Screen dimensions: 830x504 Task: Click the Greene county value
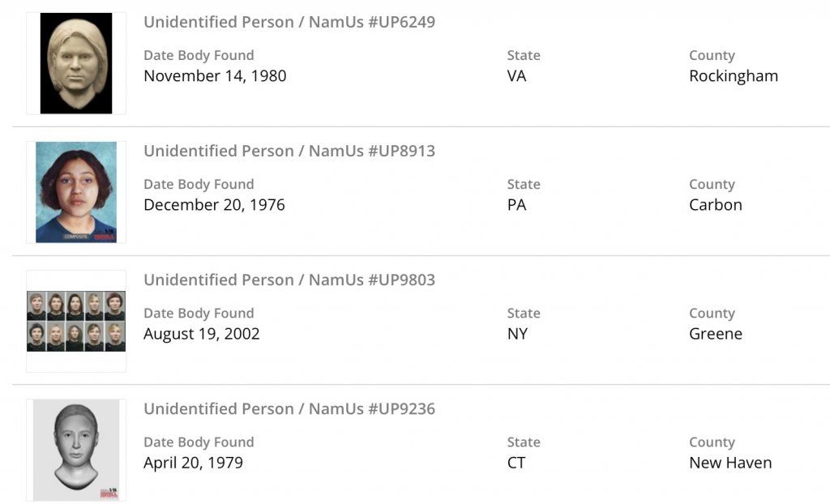pos(716,334)
